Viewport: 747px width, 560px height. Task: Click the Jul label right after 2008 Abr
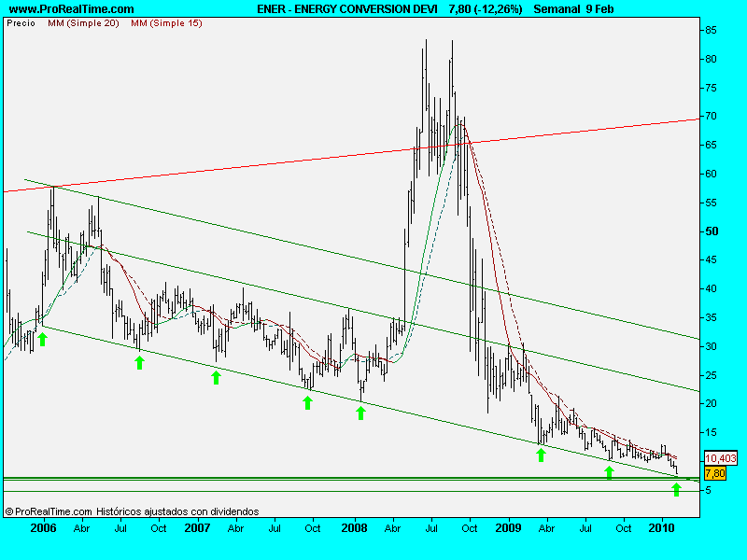(431, 528)
